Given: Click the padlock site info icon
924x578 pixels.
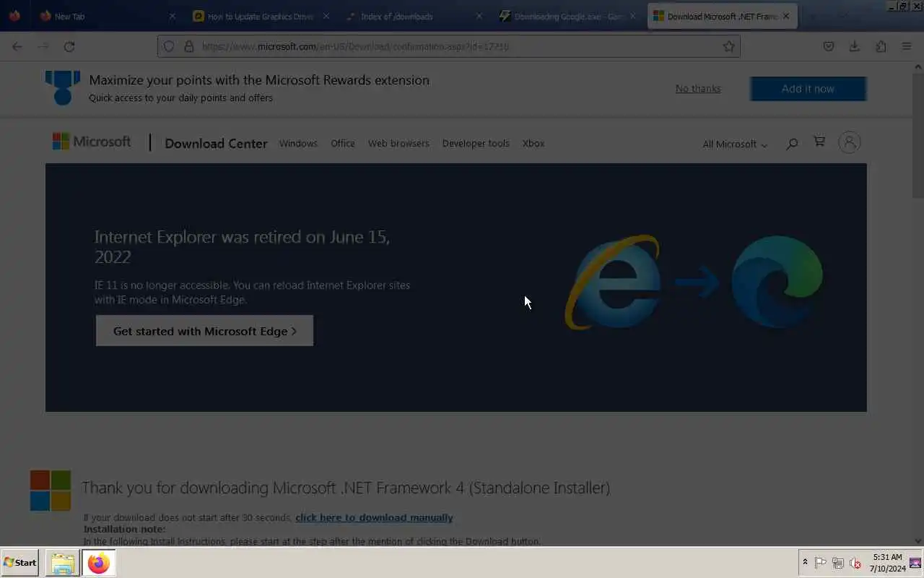Looking at the screenshot, I should [x=188, y=46].
